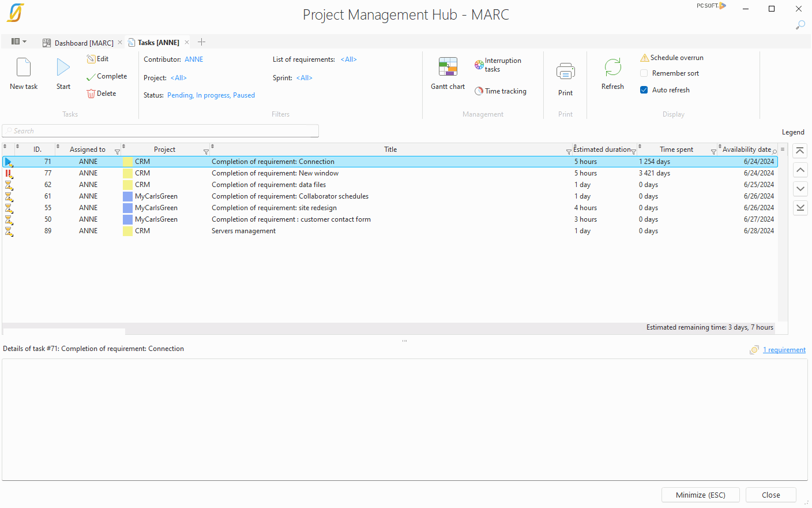The width and height of the screenshot is (812, 508).
Task: Select row Completion of requirement: New window
Action: point(390,173)
